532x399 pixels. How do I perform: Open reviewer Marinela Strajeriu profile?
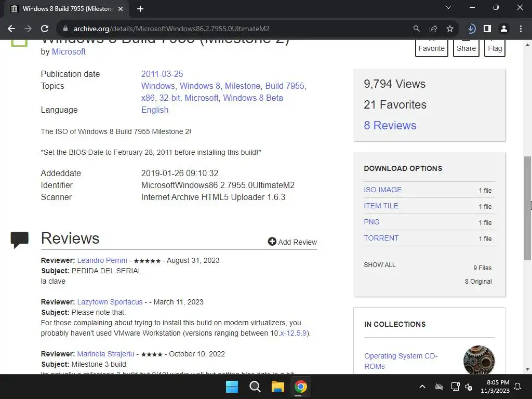click(105, 354)
